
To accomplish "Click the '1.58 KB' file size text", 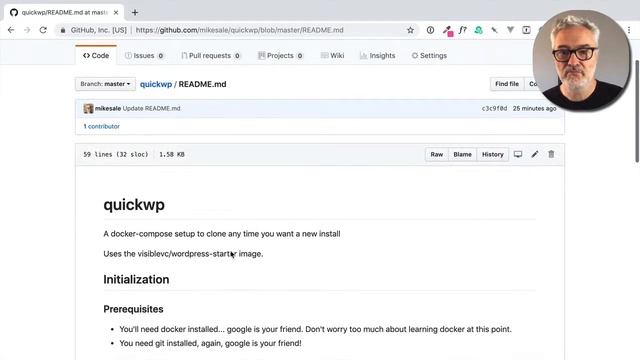I will click(172, 155).
